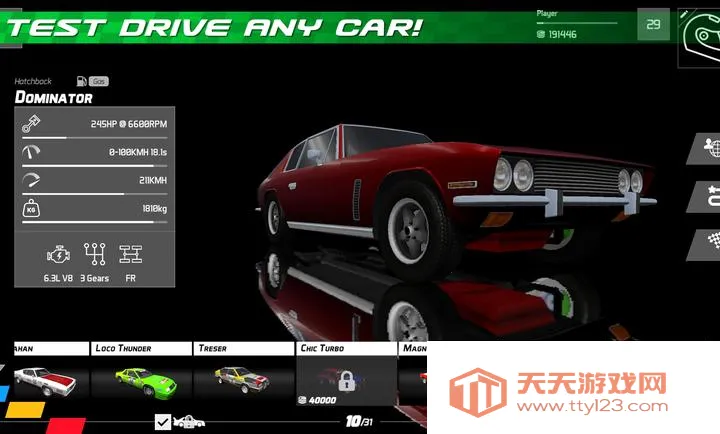The height and width of the screenshot is (434, 720).
Task: Select the Treser rally car
Action: pos(243,378)
